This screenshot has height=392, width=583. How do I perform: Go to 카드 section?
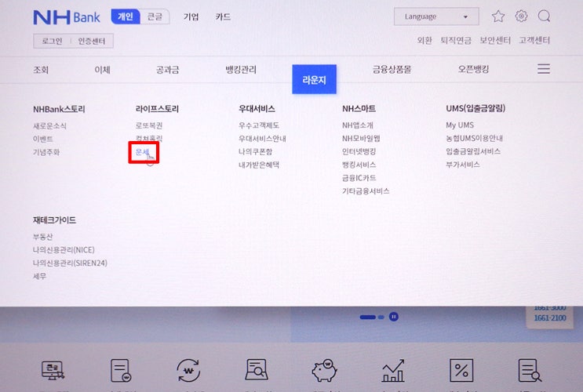[x=223, y=16]
